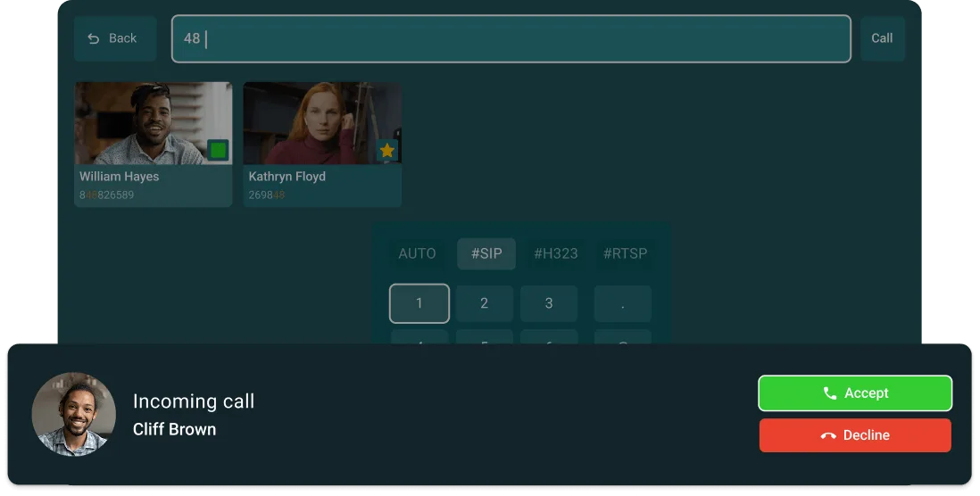Image resolution: width=980 pixels, height=496 pixels.
Task: Click the Back button
Action: click(115, 38)
